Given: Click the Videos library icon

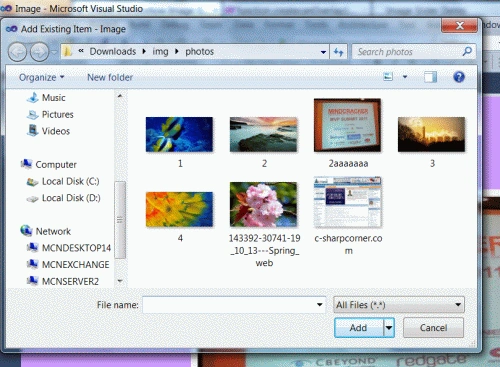Looking at the screenshot, I should click(x=33, y=130).
